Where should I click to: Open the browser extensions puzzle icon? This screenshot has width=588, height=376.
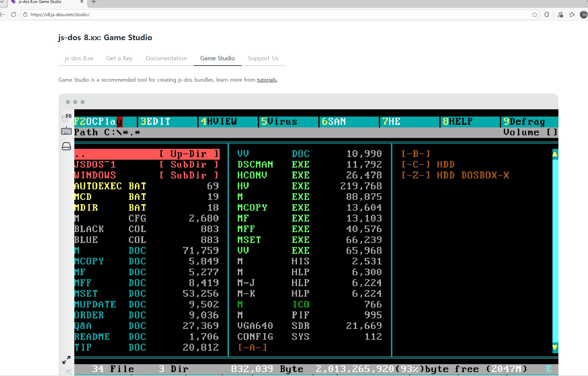tap(547, 14)
